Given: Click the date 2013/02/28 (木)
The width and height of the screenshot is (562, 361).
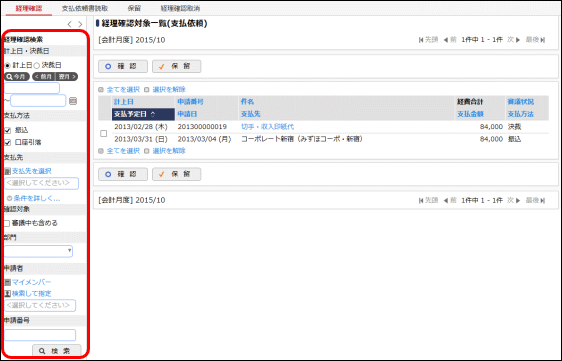Looking at the screenshot, I should click(141, 127).
